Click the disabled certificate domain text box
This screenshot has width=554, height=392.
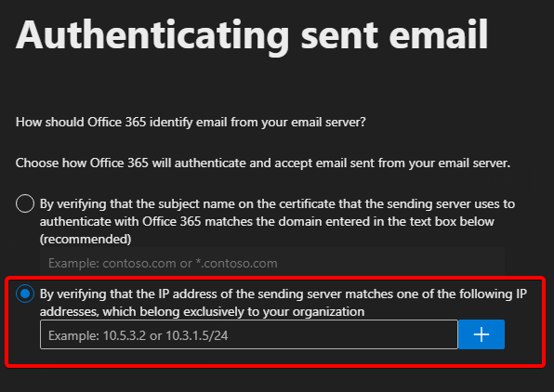(x=272, y=263)
